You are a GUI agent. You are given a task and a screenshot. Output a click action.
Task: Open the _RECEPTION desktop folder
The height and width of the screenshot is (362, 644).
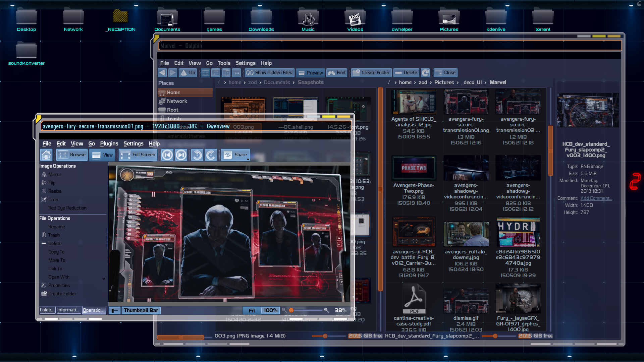tap(120, 20)
